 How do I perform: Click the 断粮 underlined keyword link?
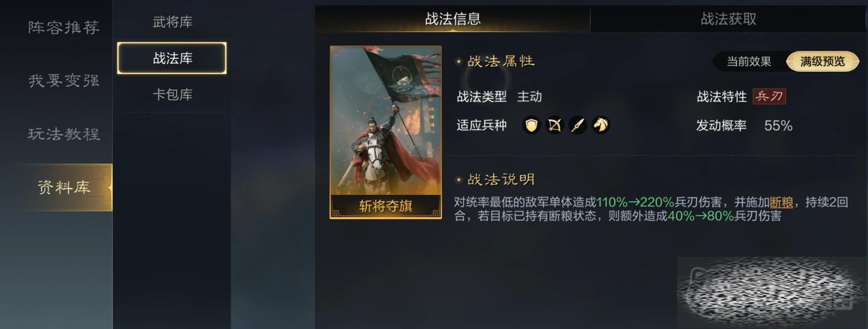tap(781, 202)
